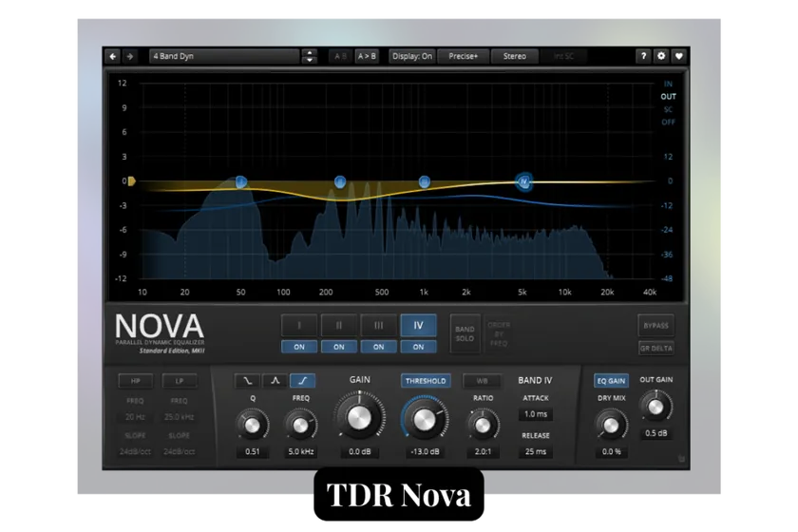Toggle the Bypass button
The width and height of the screenshot is (798, 532).
click(x=655, y=325)
